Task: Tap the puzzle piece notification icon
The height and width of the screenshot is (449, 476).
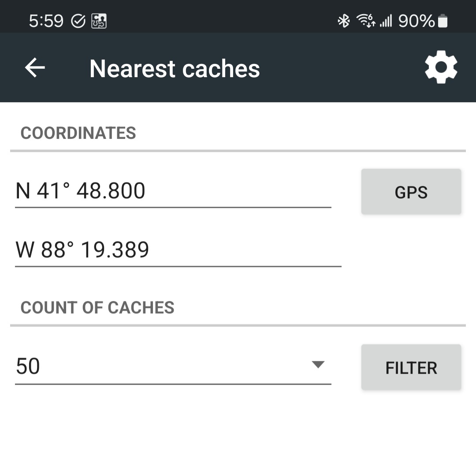Action: pyautogui.click(x=99, y=21)
